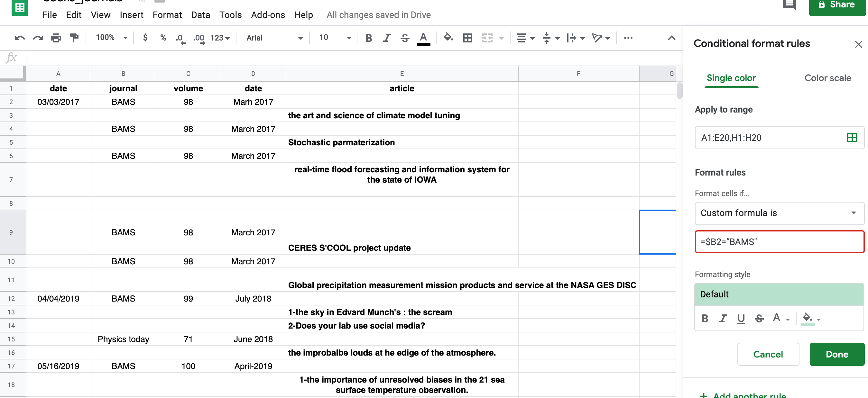Open the borders icon

tap(468, 38)
